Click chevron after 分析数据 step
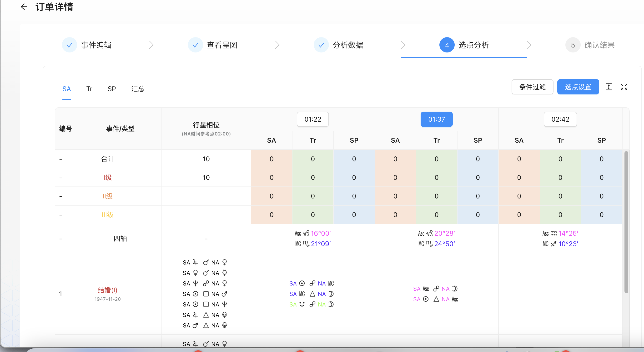The width and height of the screenshot is (644, 352). pos(403,45)
